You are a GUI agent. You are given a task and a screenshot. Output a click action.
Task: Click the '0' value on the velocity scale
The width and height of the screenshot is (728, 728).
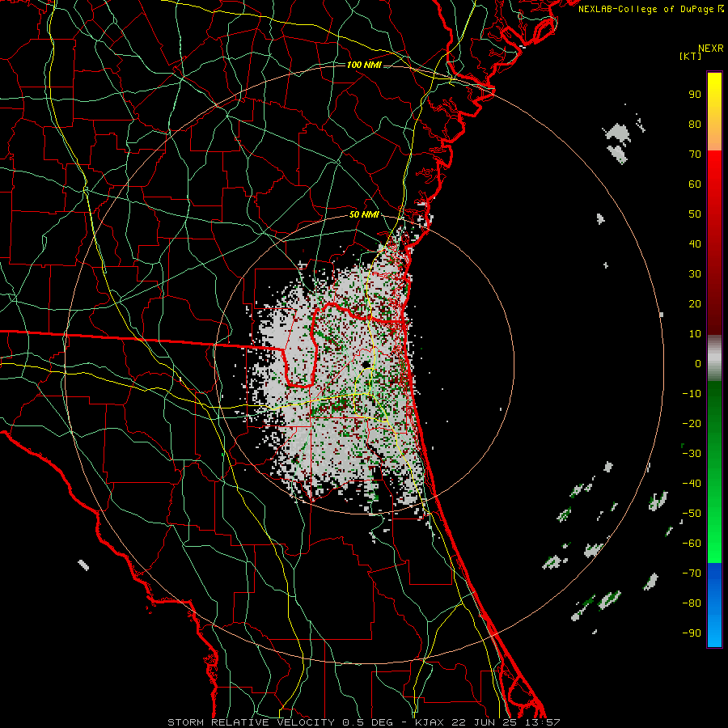698,364
